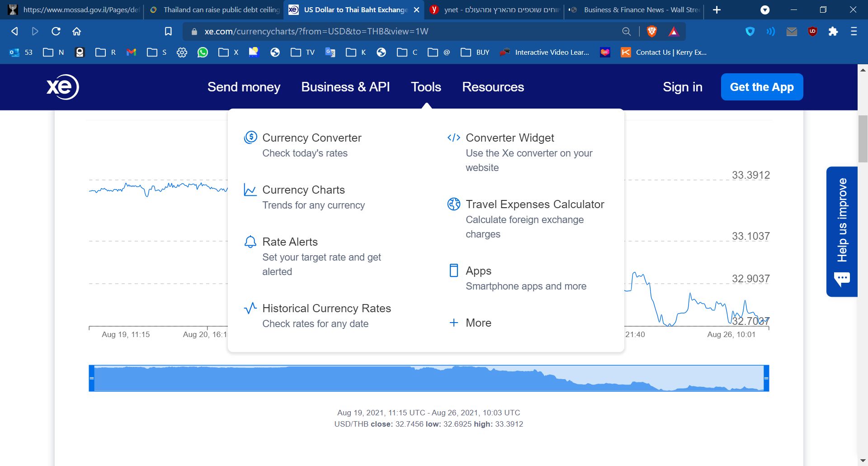Open the Help us improve feedback tab

pos(842,232)
